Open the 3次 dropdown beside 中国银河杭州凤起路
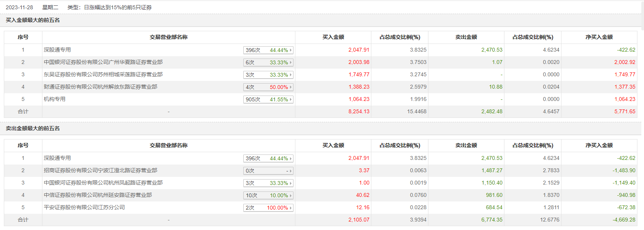 pyautogui.click(x=268, y=183)
